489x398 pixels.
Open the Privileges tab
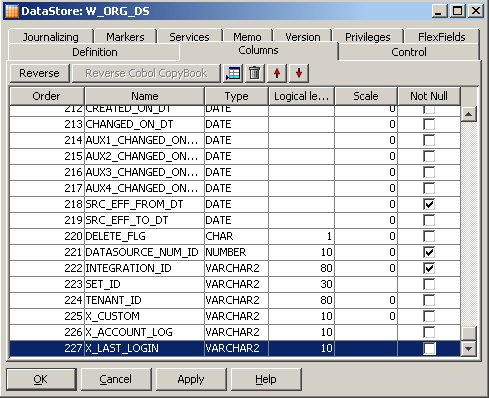tap(368, 37)
